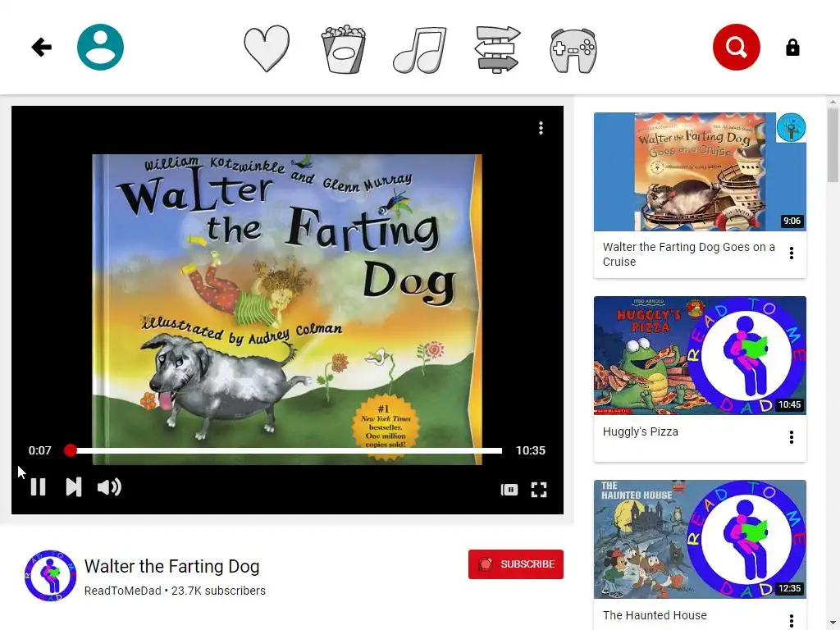840x630 pixels.
Task: Click the video progress bar
Action: click(285, 450)
